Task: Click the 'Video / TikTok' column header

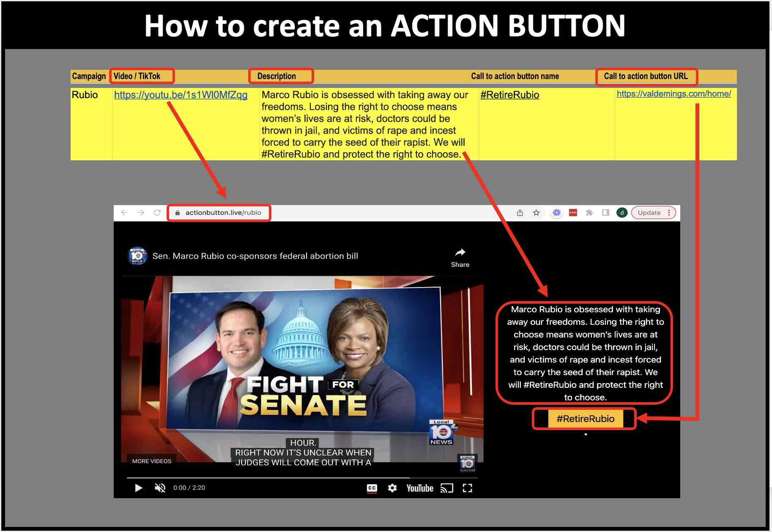Action: click(137, 76)
